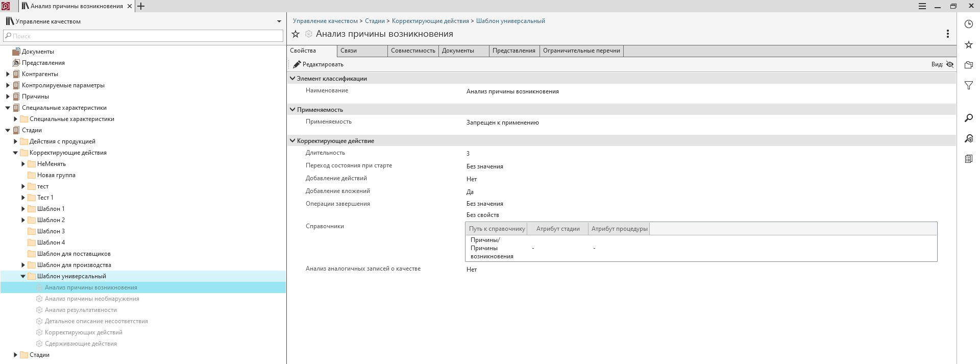This screenshot has width=980, height=364.
Task: Click the folders icon in right sidebar
Action: [968, 65]
